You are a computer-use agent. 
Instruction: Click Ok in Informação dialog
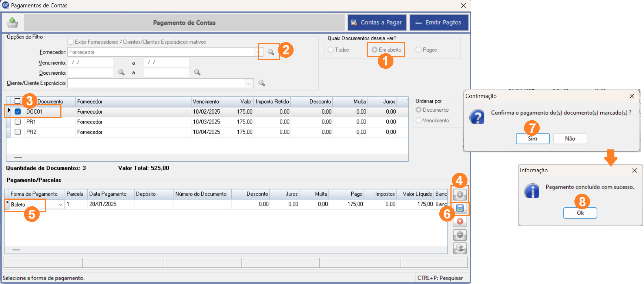point(580,213)
